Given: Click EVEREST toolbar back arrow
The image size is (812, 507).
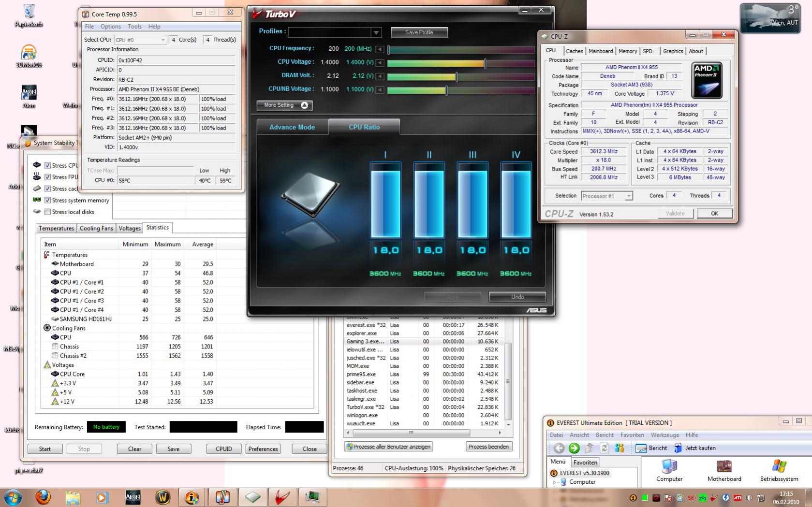Looking at the screenshot, I should click(559, 448).
